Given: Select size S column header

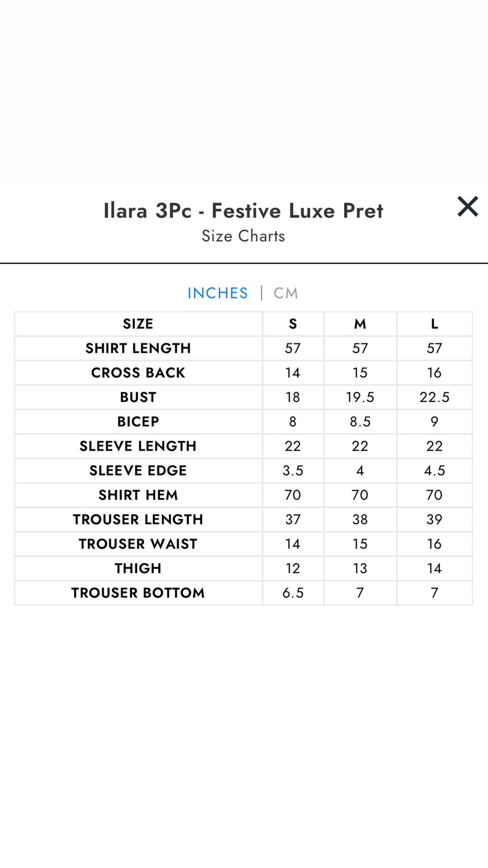Looking at the screenshot, I should pos(293,323).
